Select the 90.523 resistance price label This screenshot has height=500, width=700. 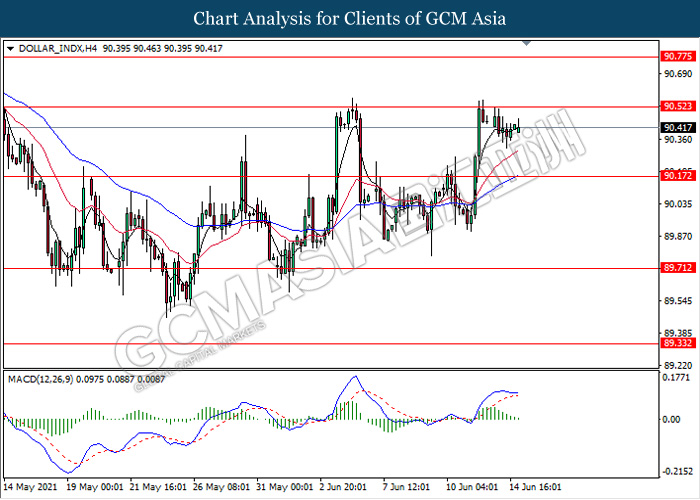pyautogui.click(x=677, y=106)
